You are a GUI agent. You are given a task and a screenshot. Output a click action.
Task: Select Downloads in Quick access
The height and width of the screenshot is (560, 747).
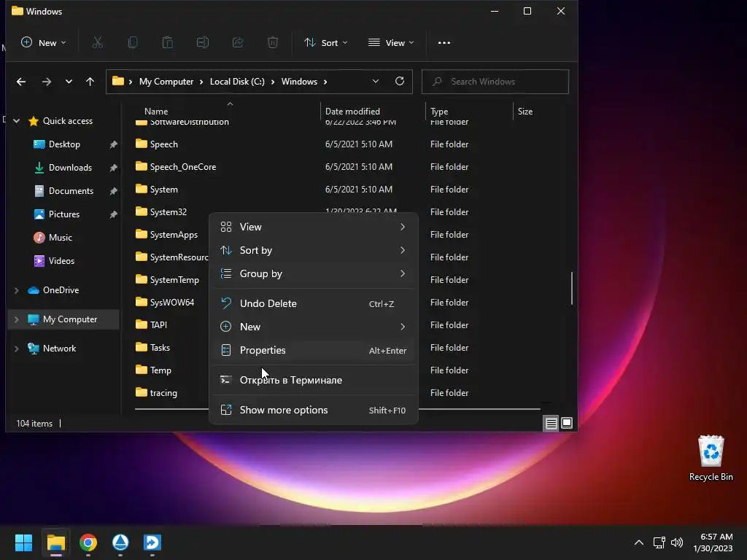70,168
